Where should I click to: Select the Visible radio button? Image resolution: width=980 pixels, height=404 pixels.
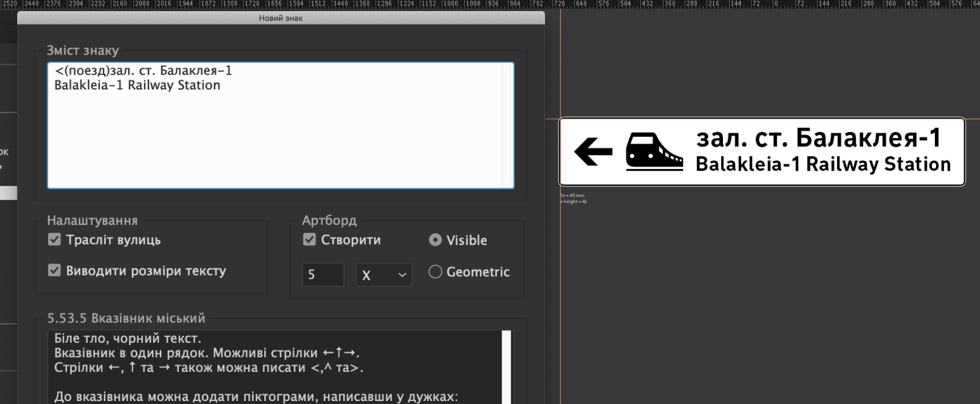tap(435, 240)
